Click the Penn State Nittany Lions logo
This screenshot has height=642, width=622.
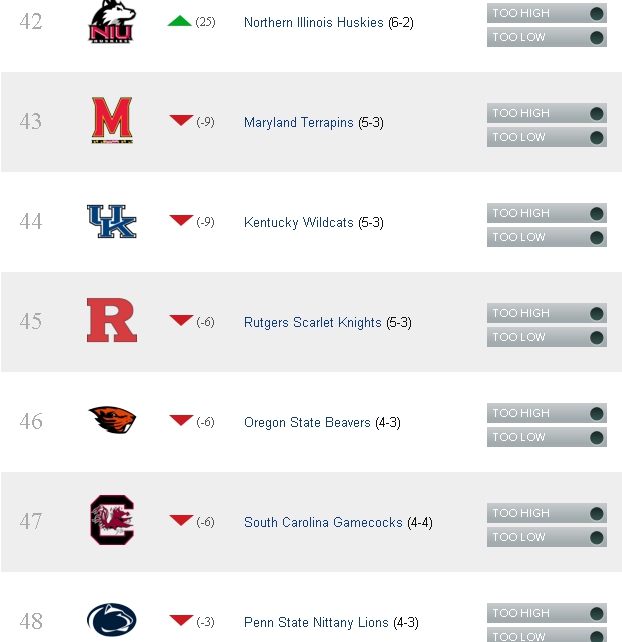(x=111, y=620)
